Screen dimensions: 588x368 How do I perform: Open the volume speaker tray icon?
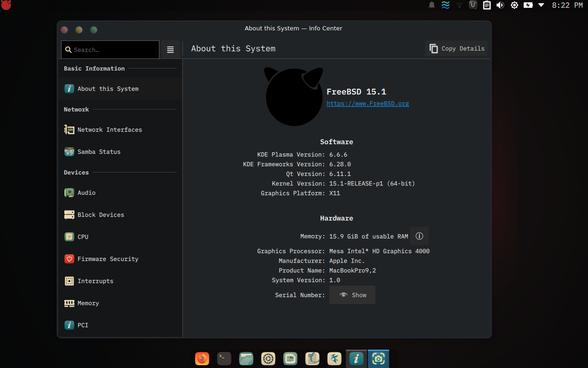point(500,5)
